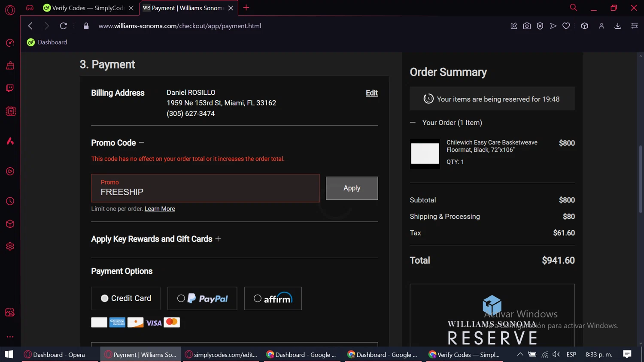Open the extensions cube toolbar icon
This screenshot has width=644, height=362.
coord(584,26)
